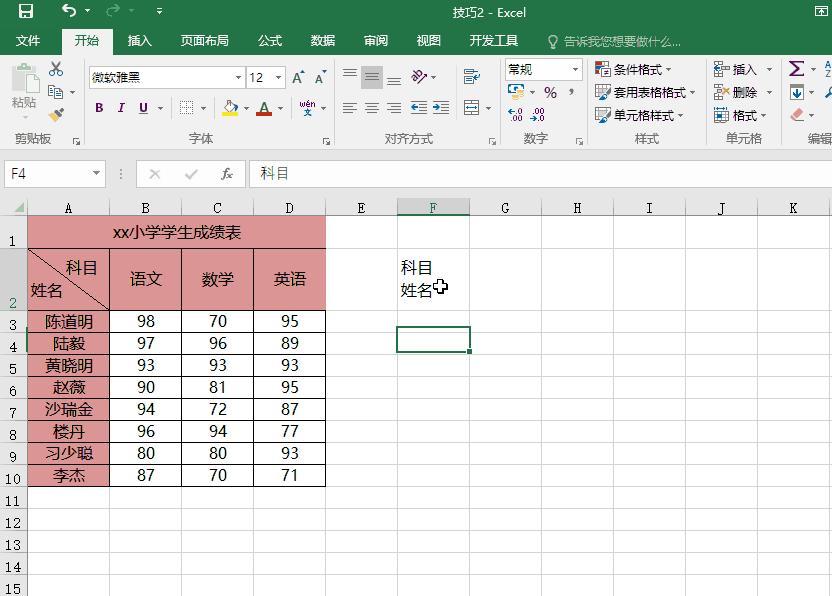Click the Merge and Center icon
832x596 pixels.
473,108
